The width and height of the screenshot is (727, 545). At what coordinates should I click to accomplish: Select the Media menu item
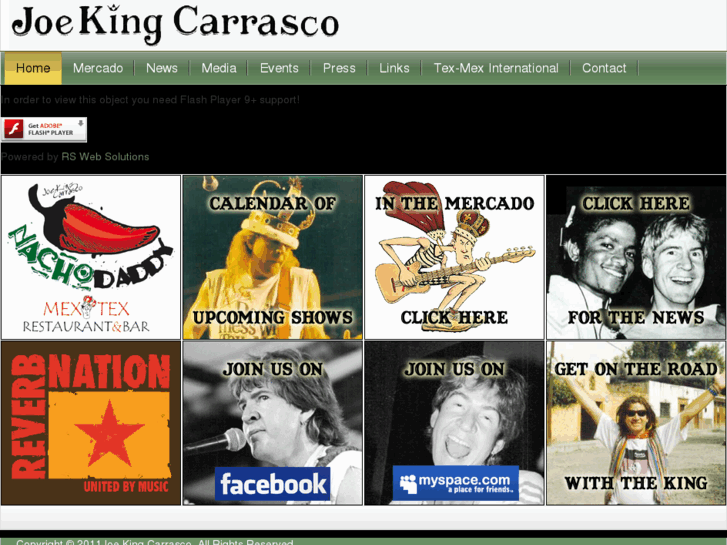click(x=219, y=68)
